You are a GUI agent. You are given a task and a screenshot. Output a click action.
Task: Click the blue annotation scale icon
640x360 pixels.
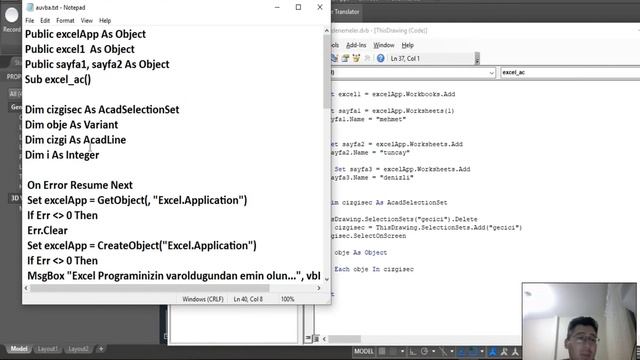click(493, 351)
